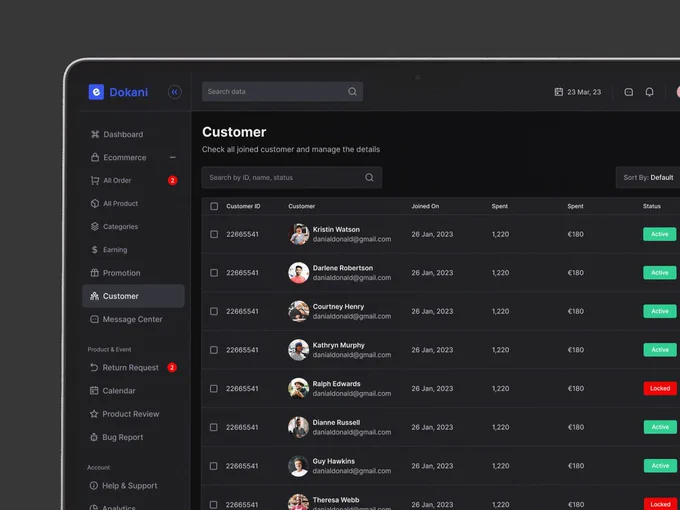Viewport: 680px width, 510px height.
Task: Click Darlene Robertson's Active status badge
Action: (x=660, y=273)
